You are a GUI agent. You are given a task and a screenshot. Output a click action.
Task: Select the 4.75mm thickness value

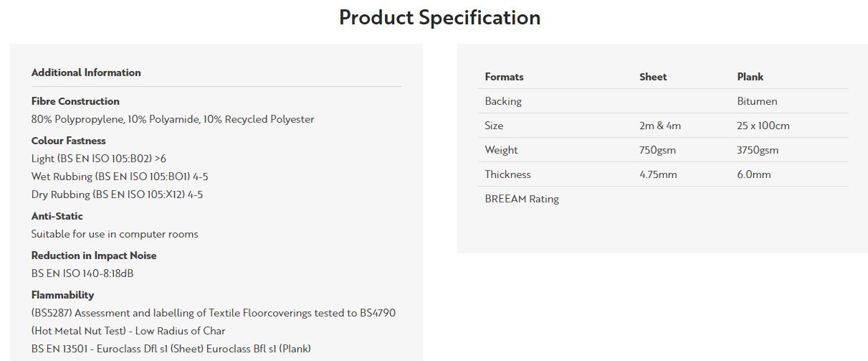[658, 174]
